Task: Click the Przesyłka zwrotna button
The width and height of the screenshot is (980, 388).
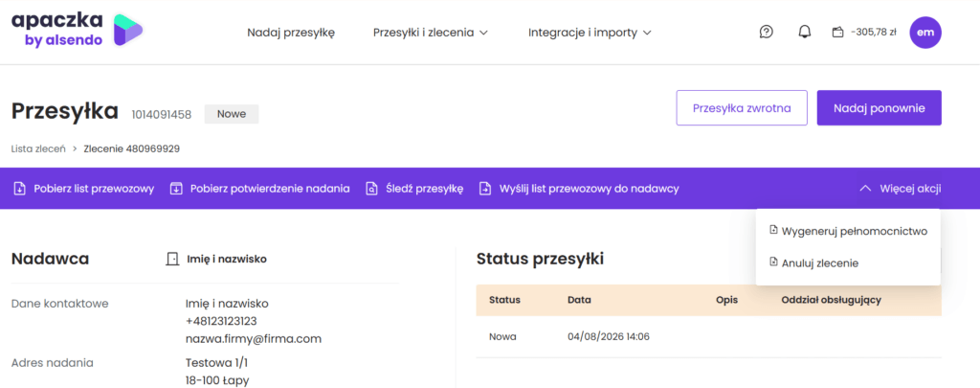Action: (x=742, y=108)
